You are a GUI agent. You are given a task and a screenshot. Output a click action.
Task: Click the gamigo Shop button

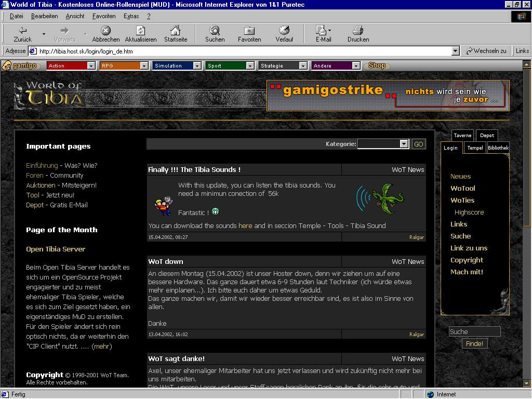377,65
